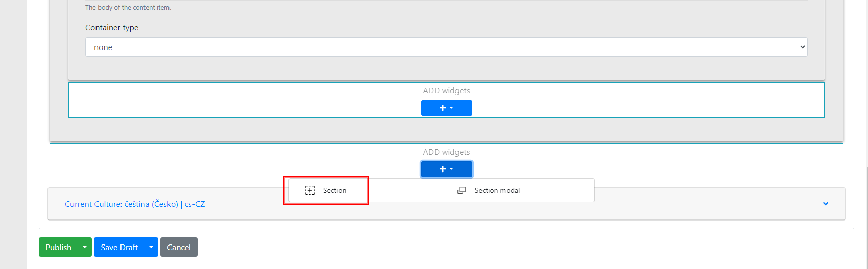Image resolution: width=868 pixels, height=269 pixels.
Task: Open the Container type dropdown
Action: 446,47
